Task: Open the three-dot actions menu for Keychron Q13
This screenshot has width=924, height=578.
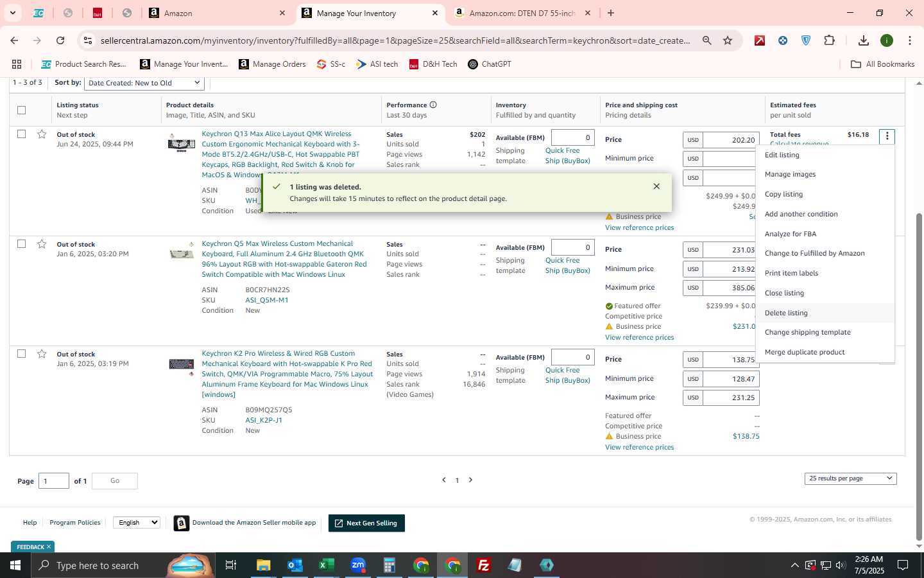Action: point(887,136)
